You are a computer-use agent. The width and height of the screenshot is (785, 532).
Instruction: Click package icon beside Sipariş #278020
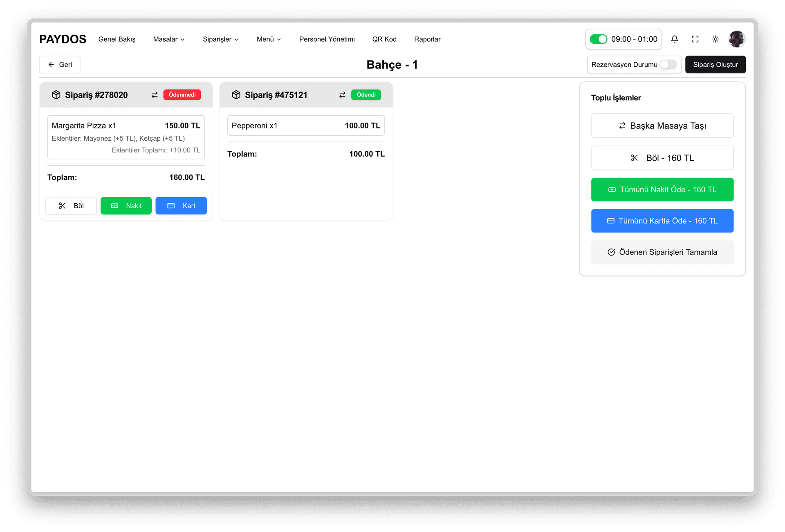coord(56,95)
